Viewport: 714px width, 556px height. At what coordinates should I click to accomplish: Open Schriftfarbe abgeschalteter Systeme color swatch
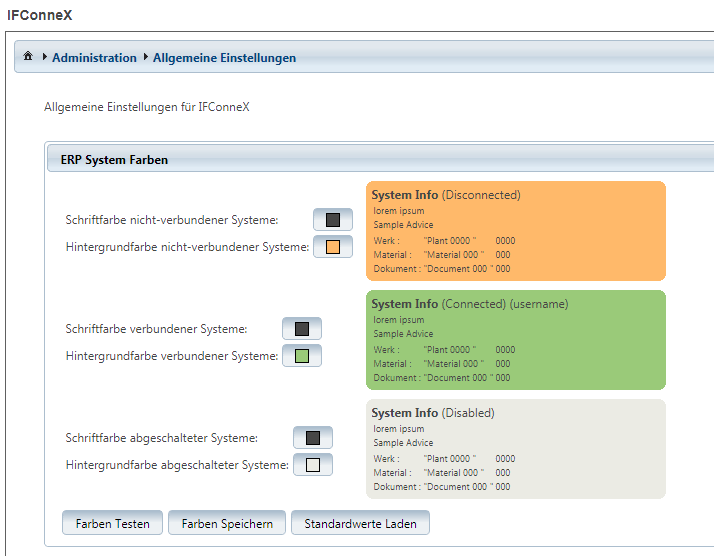point(312,438)
